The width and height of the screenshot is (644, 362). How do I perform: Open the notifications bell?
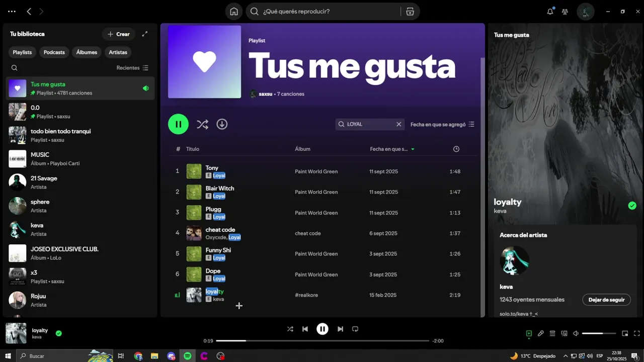click(550, 12)
